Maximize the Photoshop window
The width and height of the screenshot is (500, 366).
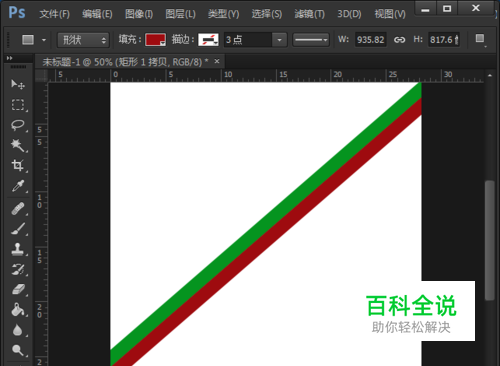coord(447,8)
